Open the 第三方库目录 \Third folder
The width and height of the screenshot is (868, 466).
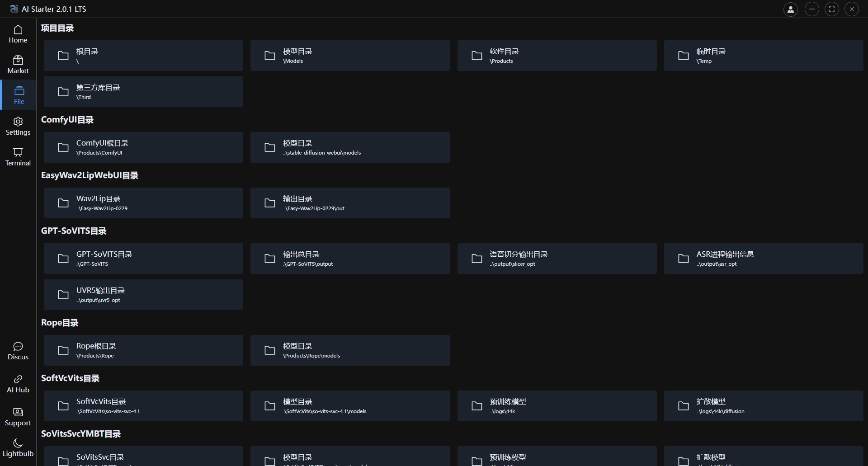tap(143, 92)
